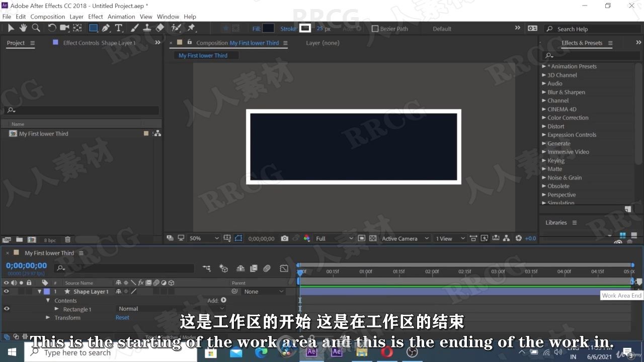Click the Take Snapshot camera icon
This screenshot has width=644, height=362.
[x=285, y=238]
